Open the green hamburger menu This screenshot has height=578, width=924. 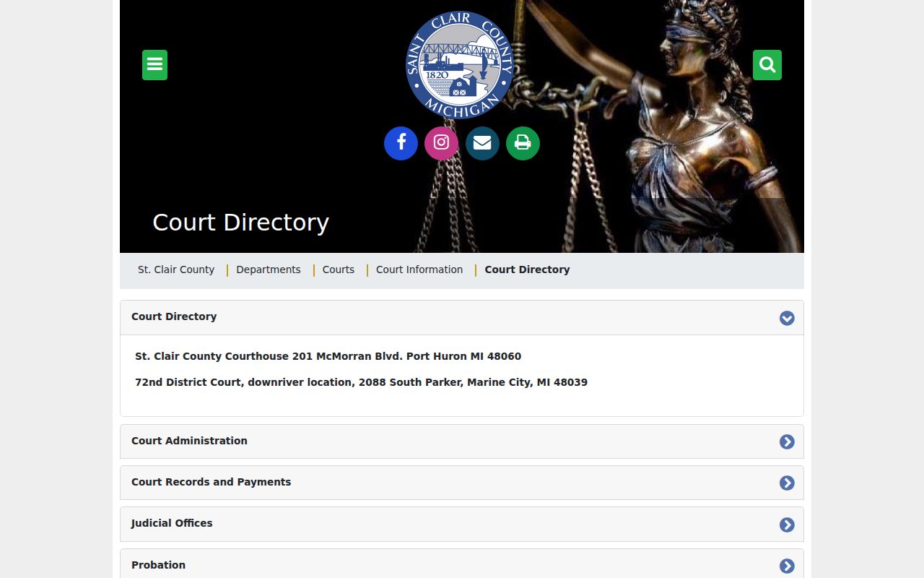pyautogui.click(x=154, y=65)
